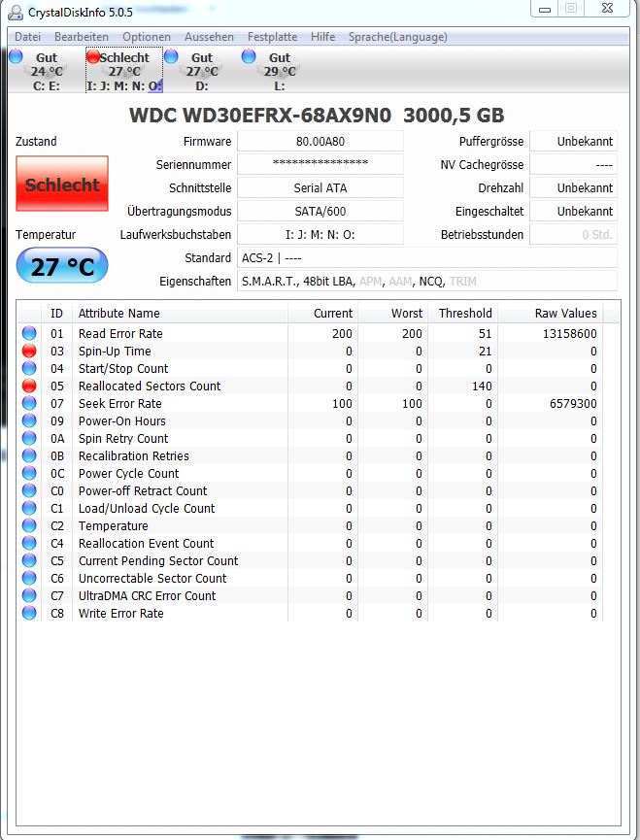Viewport: 640px width, 840px height.
Task: Click the Schnittstelle field Serial ATA
Action: pyautogui.click(x=320, y=188)
